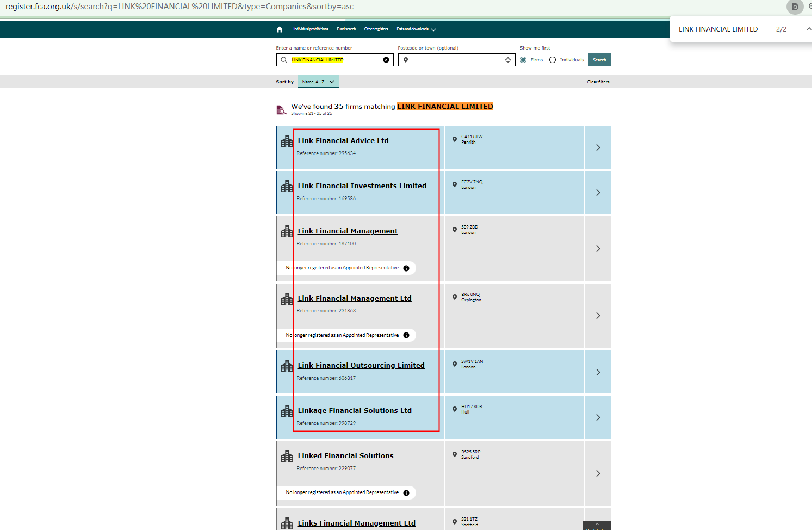
Task: Click the building icon beside Link Financial Outsourcing Limited
Action: click(287, 366)
